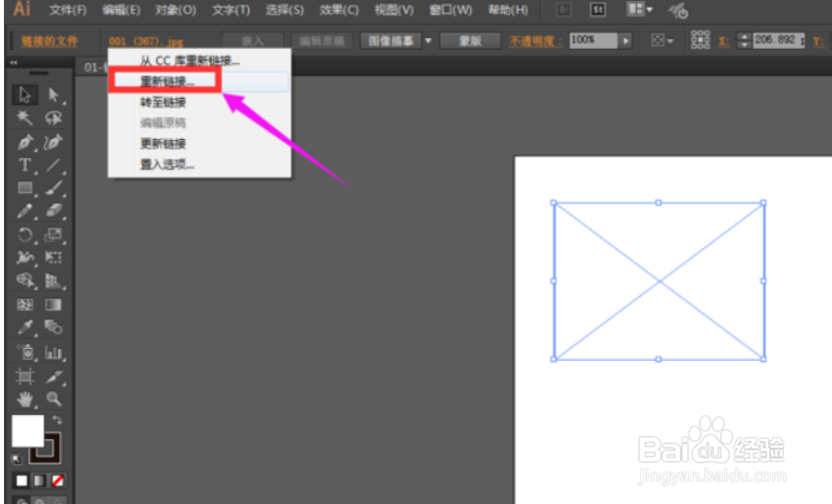Open the 文件(F) menu
This screenshot has width=832, height=504.
click(68, 10)
